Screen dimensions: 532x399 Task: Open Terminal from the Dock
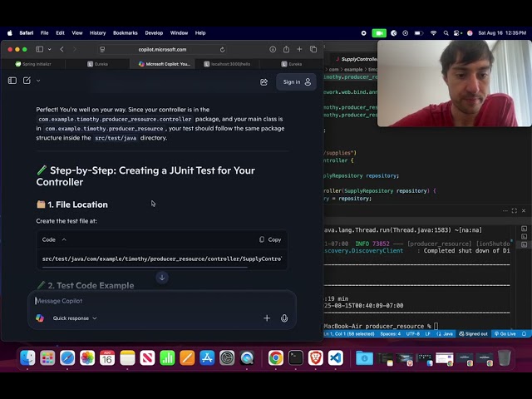point(296,358)
